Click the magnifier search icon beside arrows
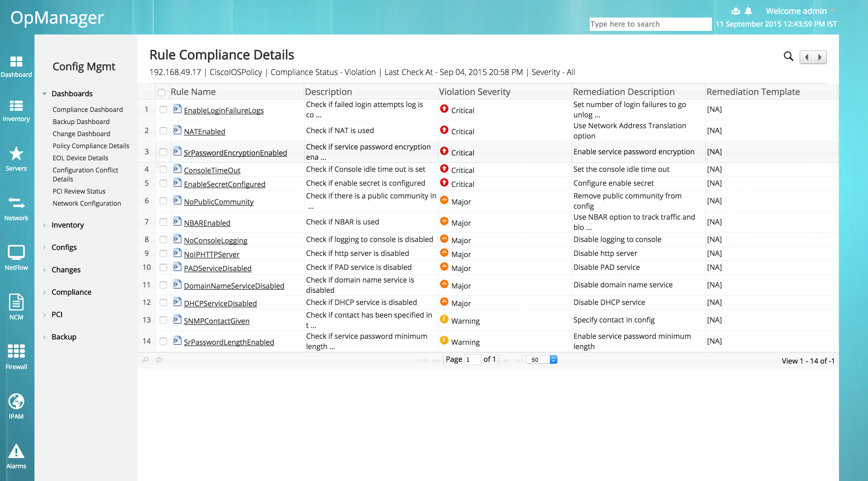The width and height of the screenshot is (868, 481). coord(788,56)
